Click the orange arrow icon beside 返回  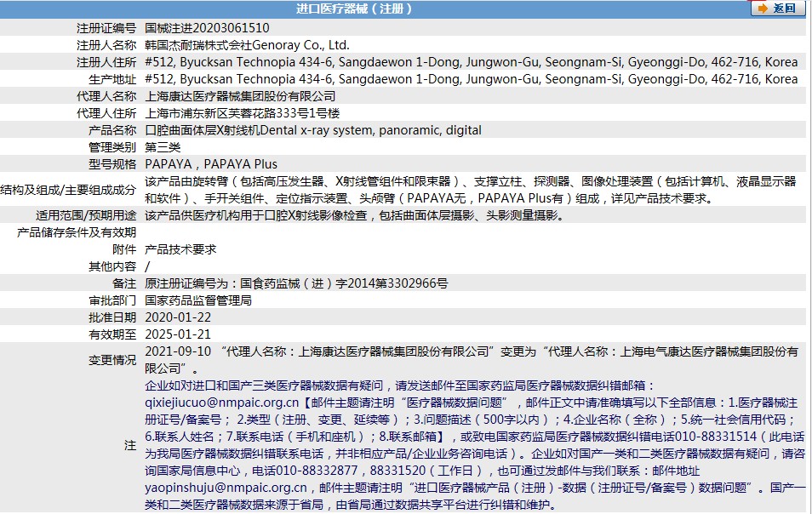pyautogui.click(x=763, y=9)
